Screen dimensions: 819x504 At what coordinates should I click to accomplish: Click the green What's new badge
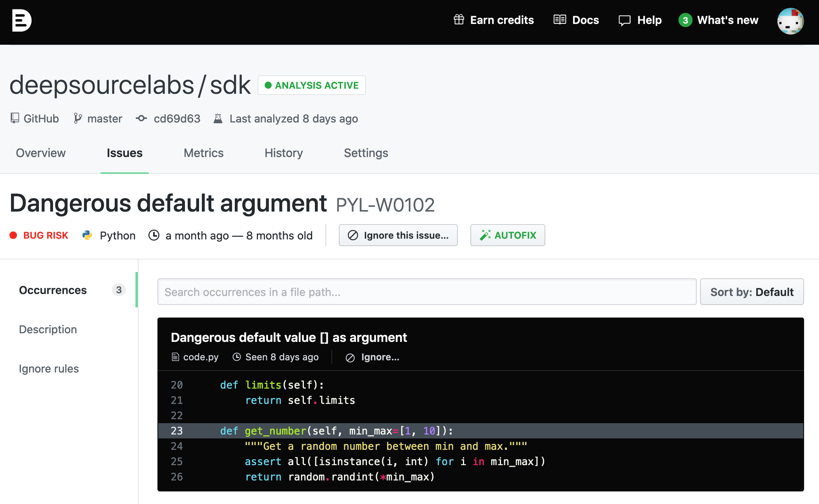[685, 20]
